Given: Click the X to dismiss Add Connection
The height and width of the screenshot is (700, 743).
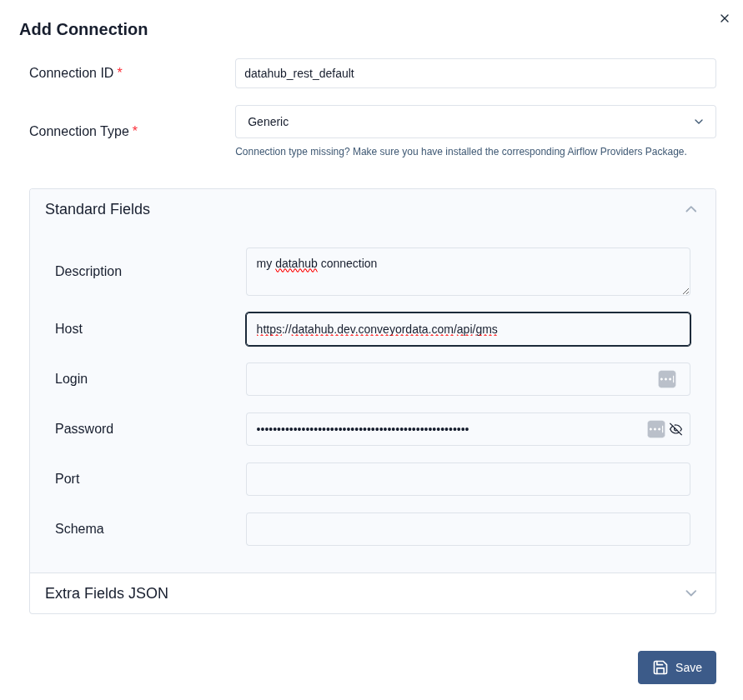Looking at the screenshot, I should tap(724, 17).
